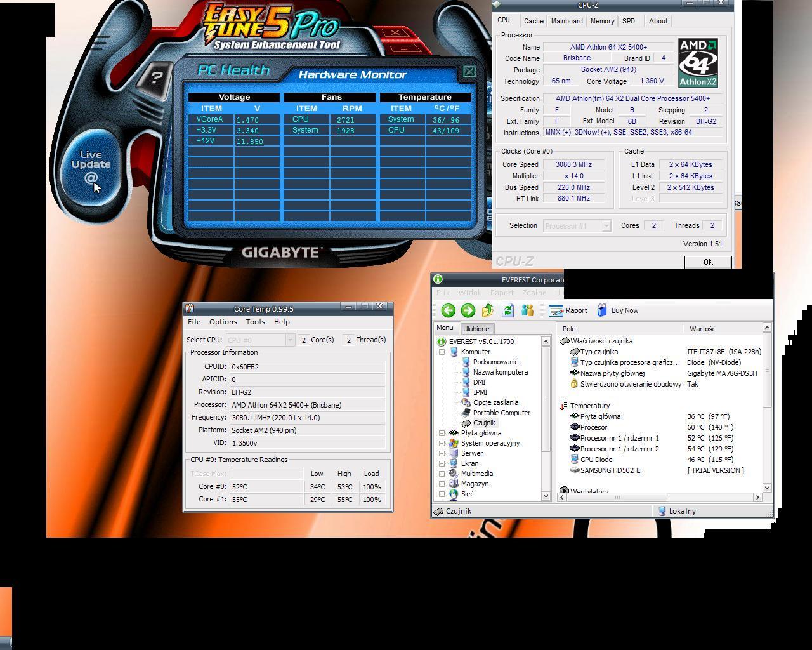Expand the Płyta główna tree node
Screen dimensions: 812x650
pos(442,434)
